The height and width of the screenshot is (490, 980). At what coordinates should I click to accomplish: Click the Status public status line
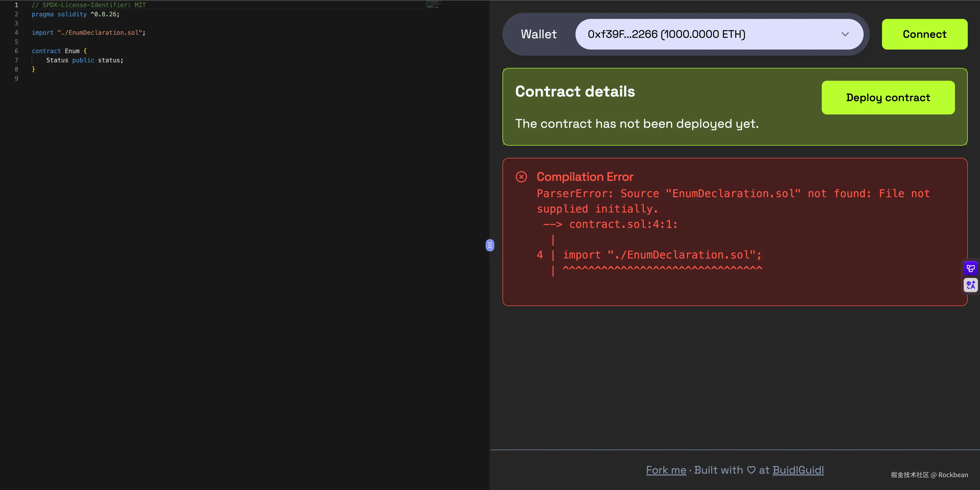(x=84, y=60)
